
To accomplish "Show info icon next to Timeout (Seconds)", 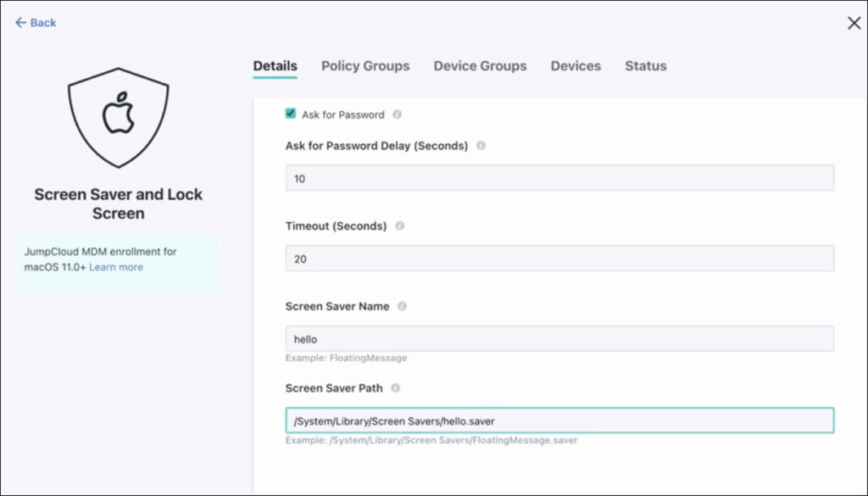I will pyautogui.click(x=400, y=226).
